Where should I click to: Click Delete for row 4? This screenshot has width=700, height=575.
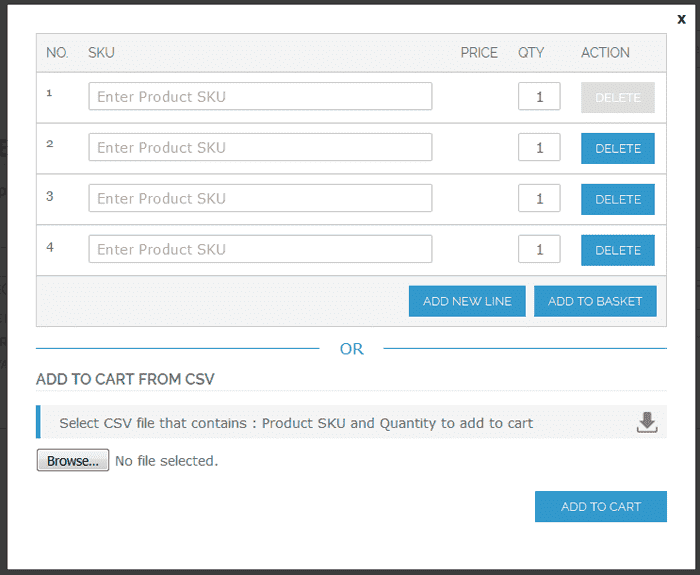pos(617,250)
